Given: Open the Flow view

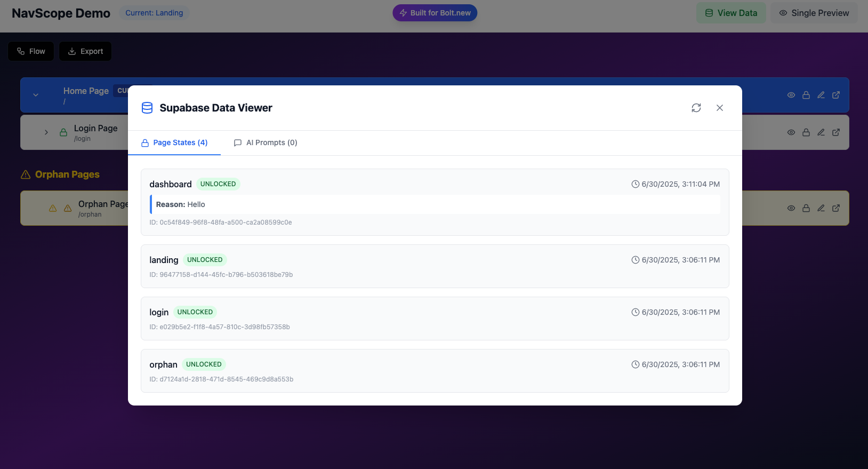Looking at the screenshot, I should pos(31,51).
